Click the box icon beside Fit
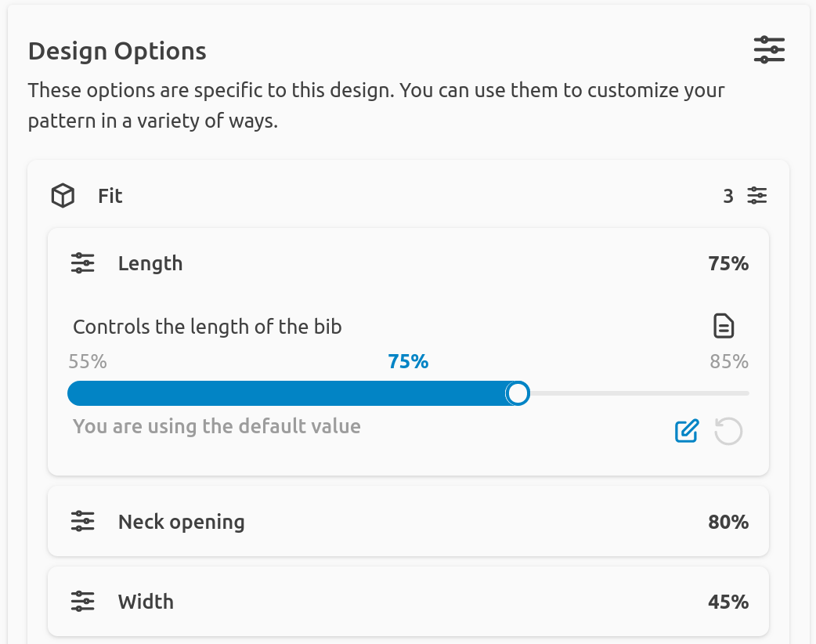The width and height of the screenshot is (816, 644). click(x=62, y=196)
